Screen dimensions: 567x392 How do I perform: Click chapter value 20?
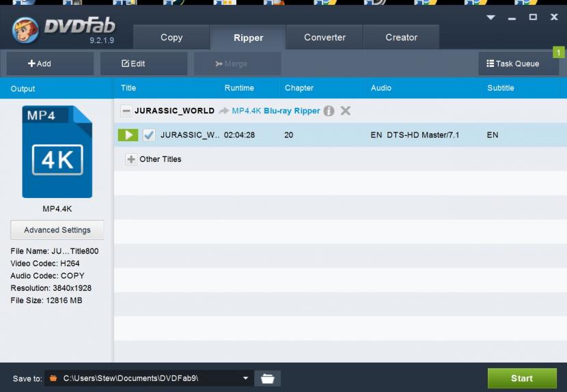pyautogui.click(x=288, y=135)
